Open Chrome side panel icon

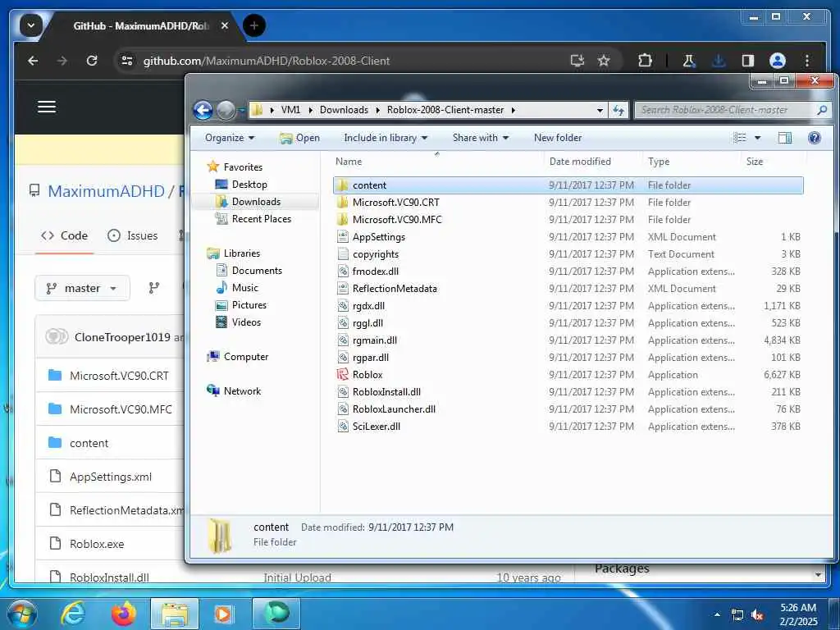748,61
